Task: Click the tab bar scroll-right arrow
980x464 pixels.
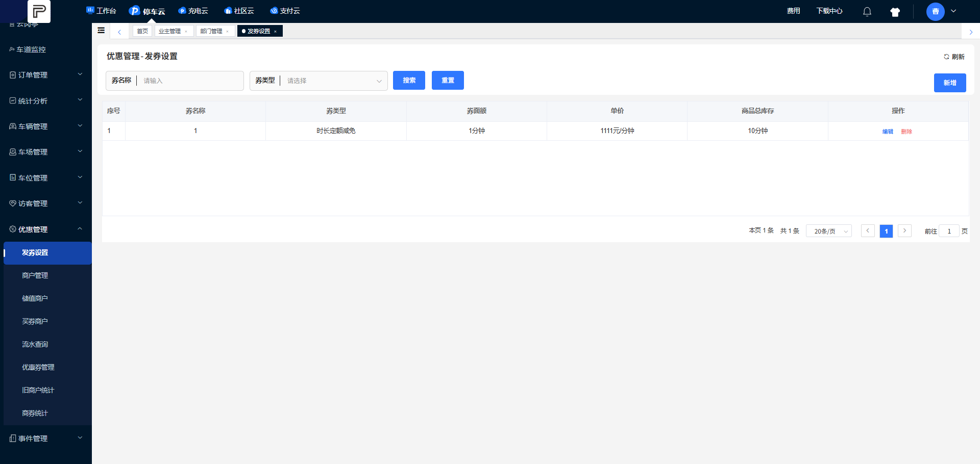Action: click(971, 32)
